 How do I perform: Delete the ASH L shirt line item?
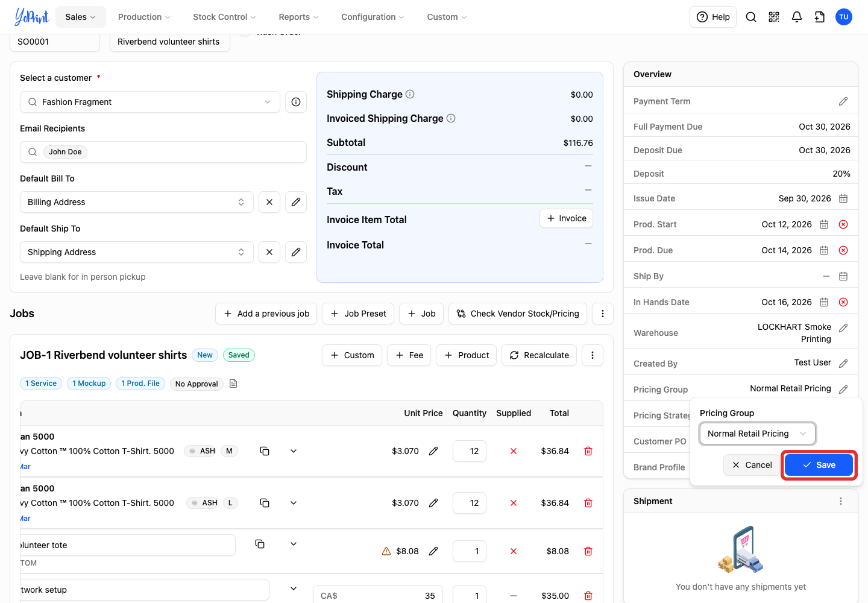pos(588,503)
